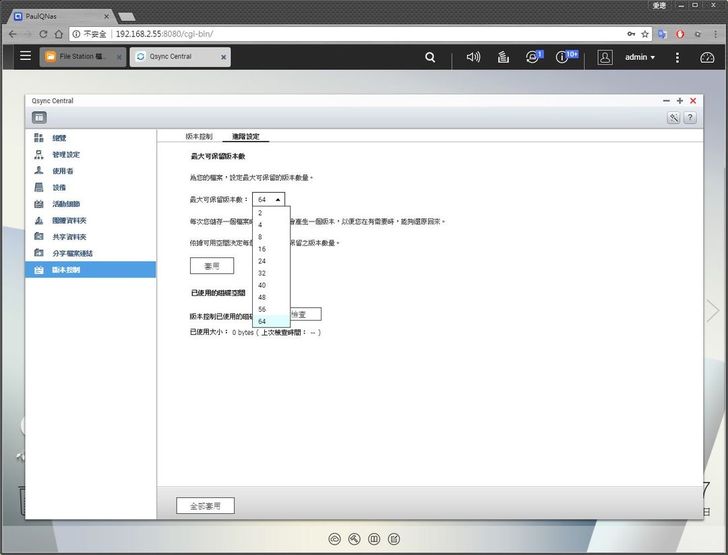Open background tasks icon with badge 1
Image resolution: width=728 pixels, height=555 pixels.
(532, 57)
